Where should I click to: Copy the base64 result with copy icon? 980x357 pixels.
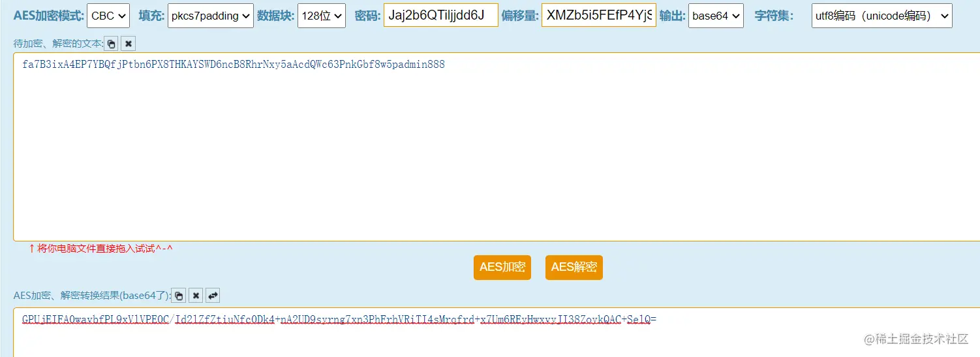179,296
